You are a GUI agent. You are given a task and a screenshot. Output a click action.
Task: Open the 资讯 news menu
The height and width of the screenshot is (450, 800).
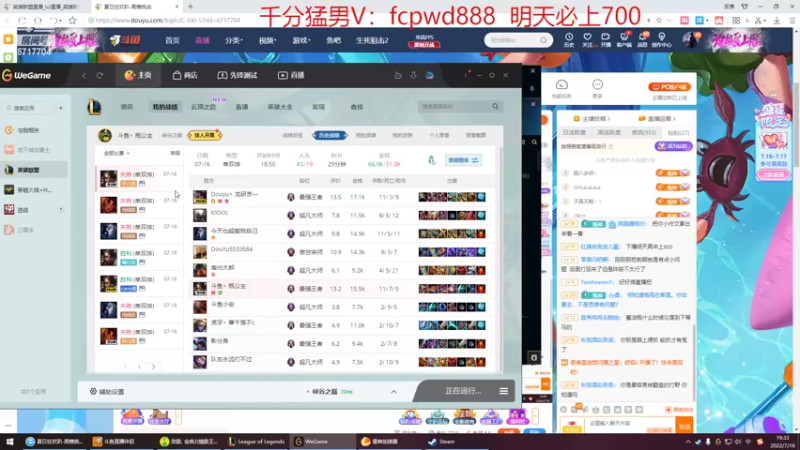pyautogui.click(x=127, y=107)
